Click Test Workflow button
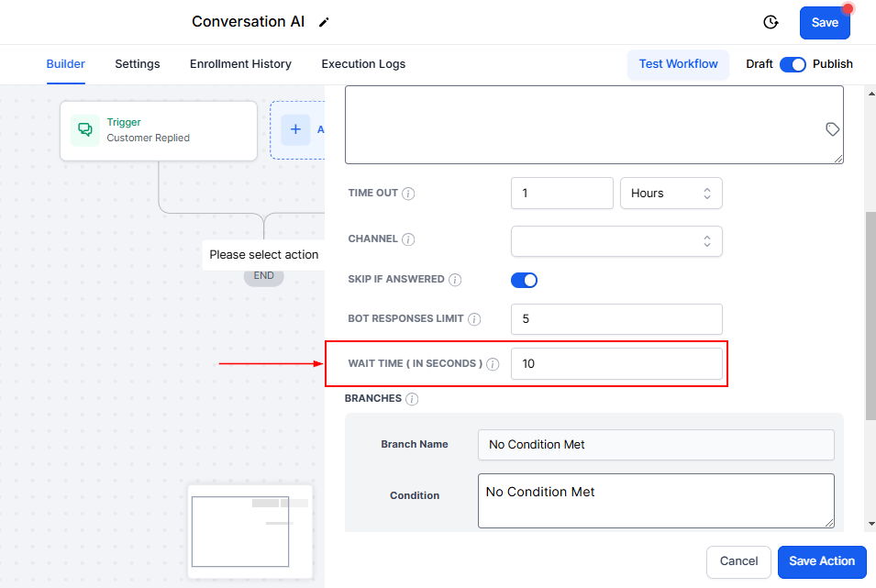Viewport: 876px width, 588px height. (678, 64)
